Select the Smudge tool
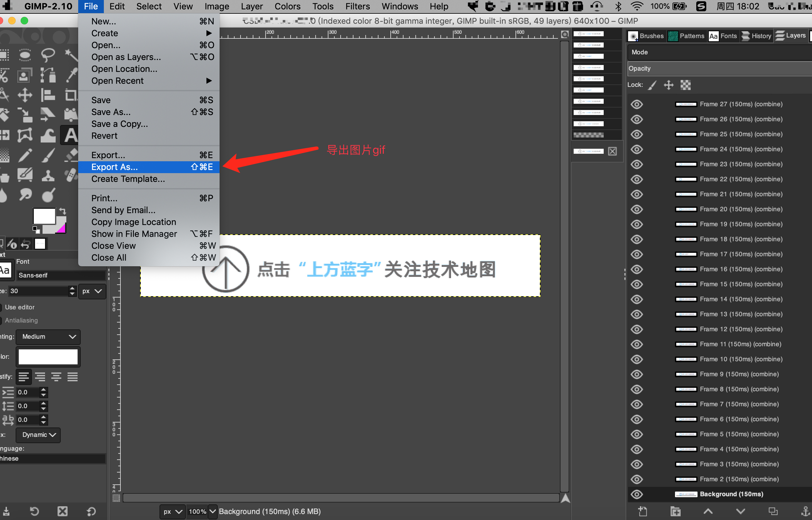 pos(25,195)
